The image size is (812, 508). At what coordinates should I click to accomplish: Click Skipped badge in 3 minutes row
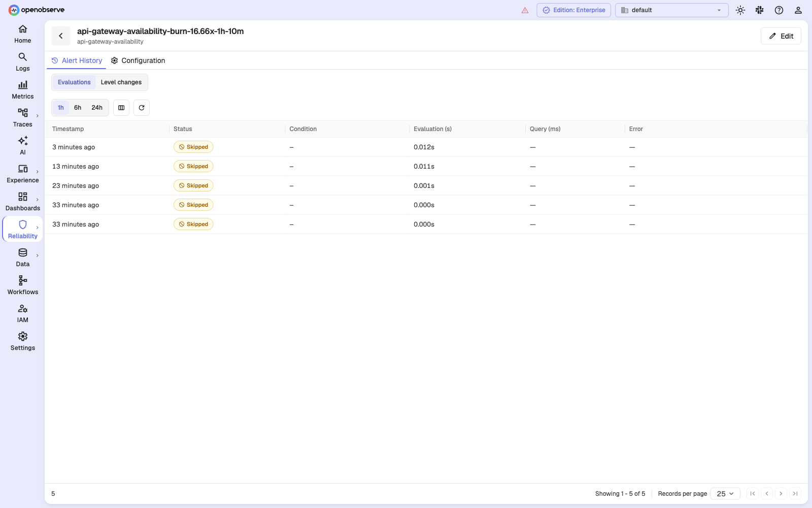pos(193,147)
